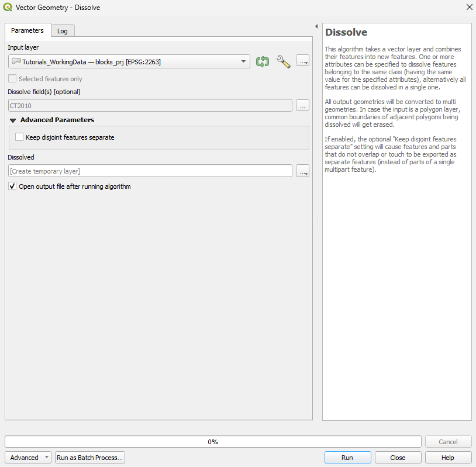
Task: Close the Dissolve dialog window with X
Action: [470, 7]
